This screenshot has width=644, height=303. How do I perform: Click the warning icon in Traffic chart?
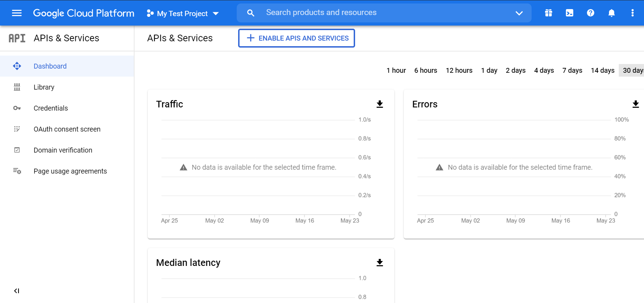click(183, 167)
